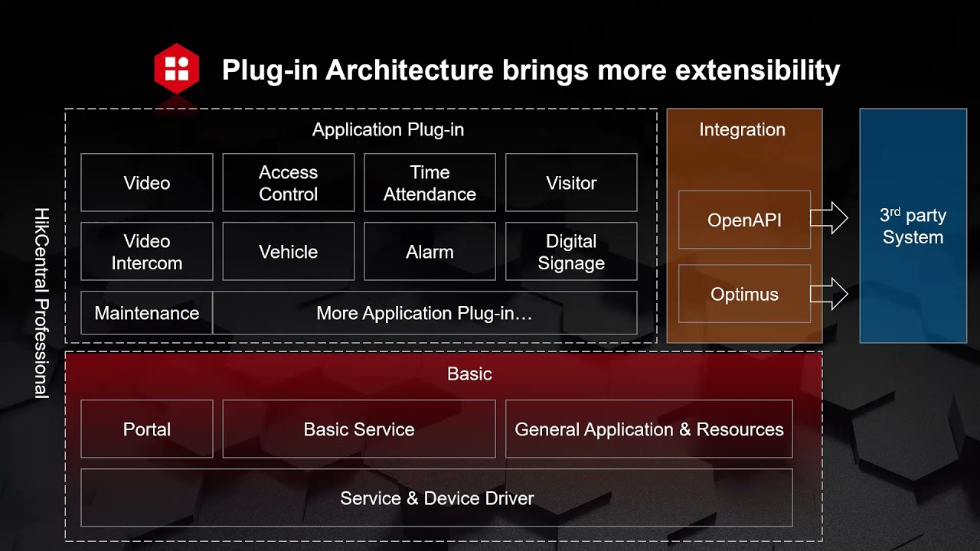Click the Maintenance box
980x551 pixels.
[147, 313]
